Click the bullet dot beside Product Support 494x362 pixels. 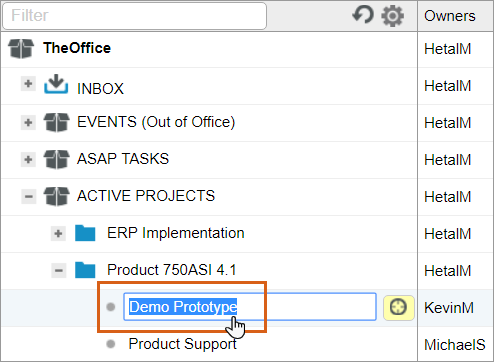(111, 344)
